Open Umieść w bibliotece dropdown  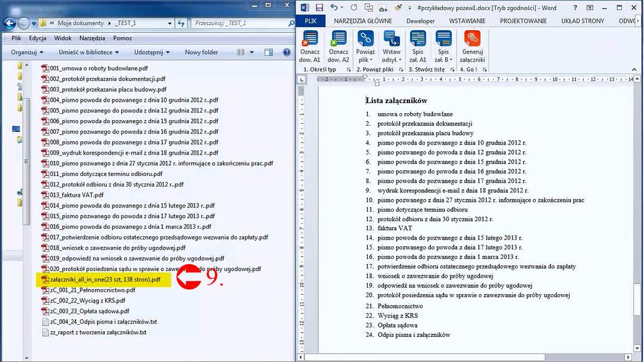(88, 52)
